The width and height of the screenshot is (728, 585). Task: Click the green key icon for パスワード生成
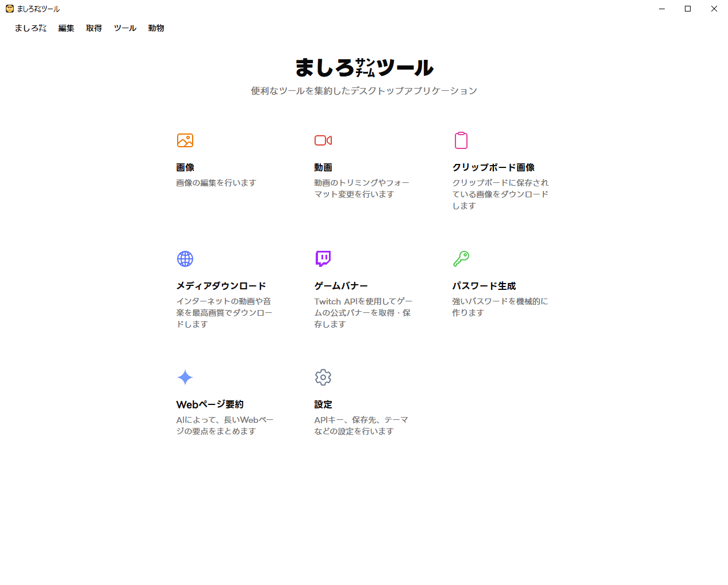461,258
